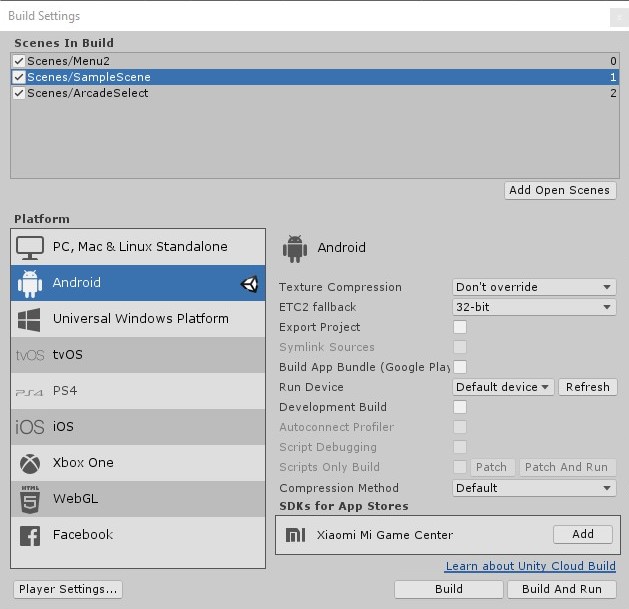Pick the iOS platform icon

point(30,427)
